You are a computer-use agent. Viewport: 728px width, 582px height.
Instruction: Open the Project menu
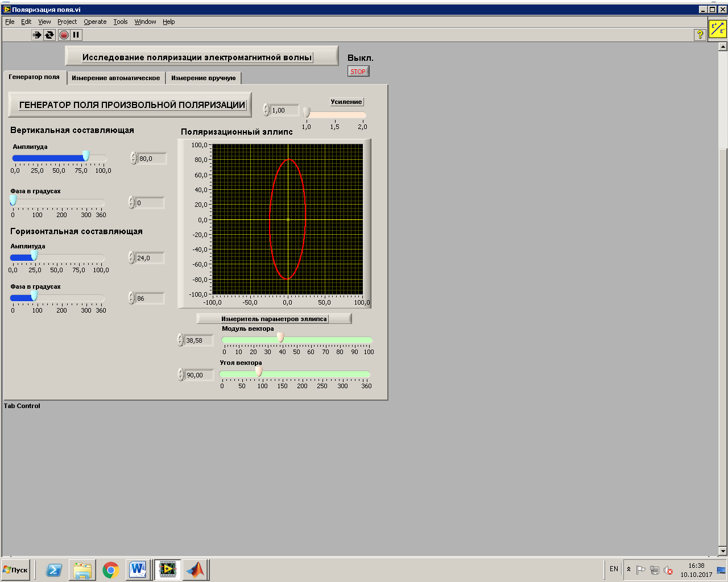pos(67,22)
